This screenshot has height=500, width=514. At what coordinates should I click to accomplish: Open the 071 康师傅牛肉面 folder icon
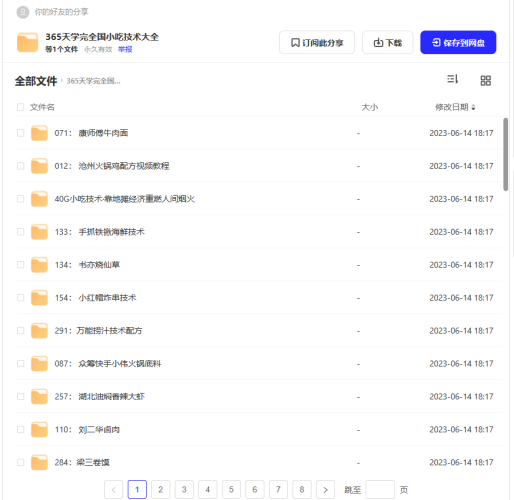pyautogui.click(x=39, y=133)
